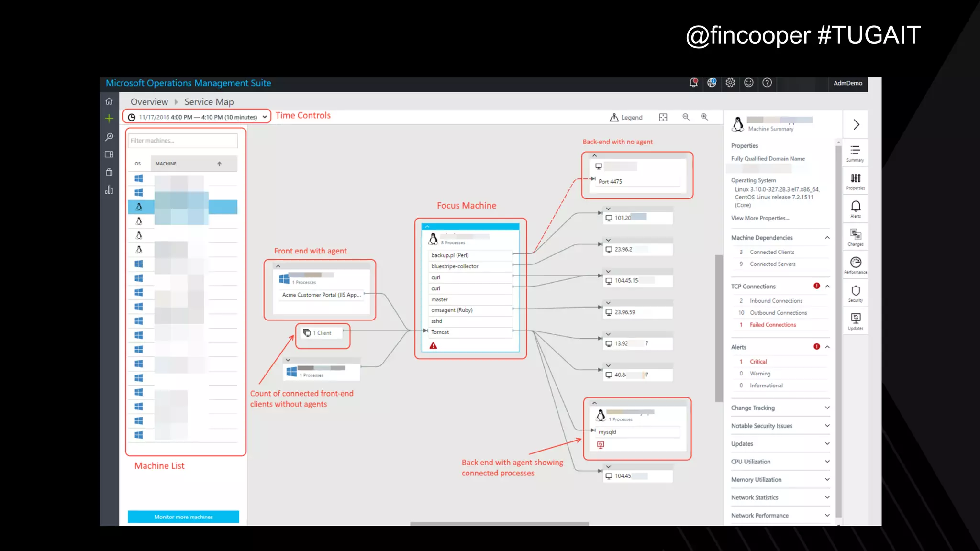Open the Security pane icon

856,293
